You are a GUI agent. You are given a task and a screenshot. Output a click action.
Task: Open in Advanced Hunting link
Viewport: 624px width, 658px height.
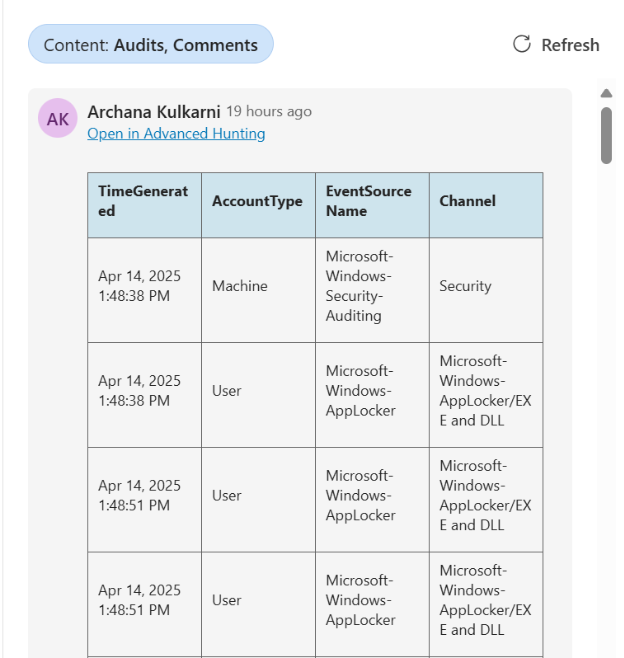tap(176, 134)
